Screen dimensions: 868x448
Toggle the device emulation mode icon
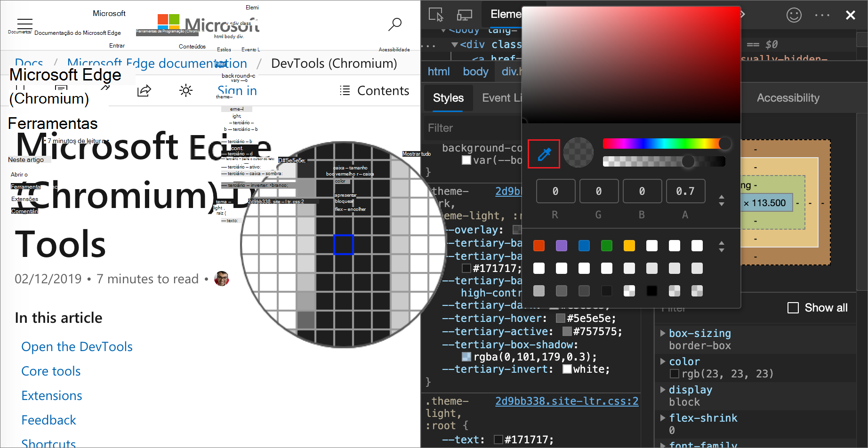[x=464, y=14]
